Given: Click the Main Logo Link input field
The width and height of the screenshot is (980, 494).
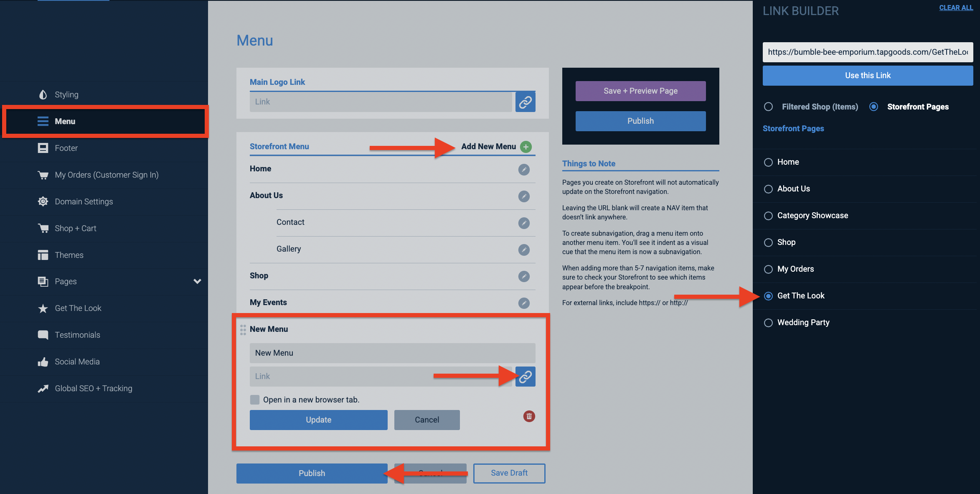Looking at the screenshot, I should (x=381, y=102).
